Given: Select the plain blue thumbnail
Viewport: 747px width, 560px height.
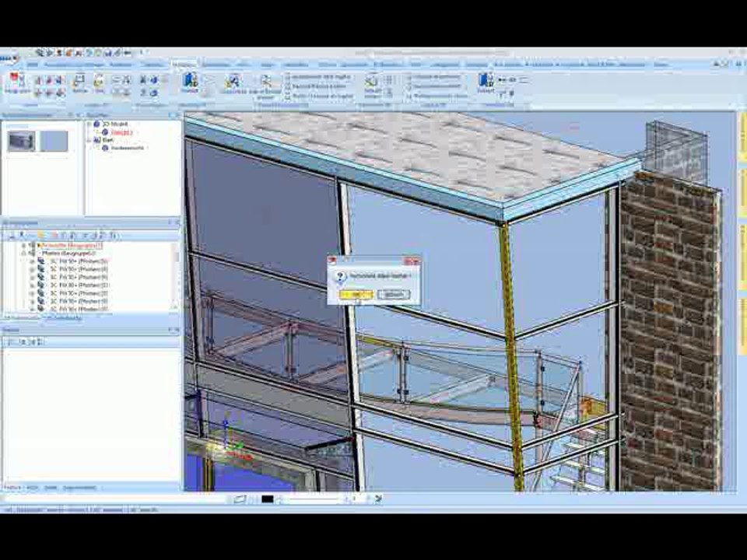Looking at the screenshot, I should pyautogui.click(x=54, y=142).
